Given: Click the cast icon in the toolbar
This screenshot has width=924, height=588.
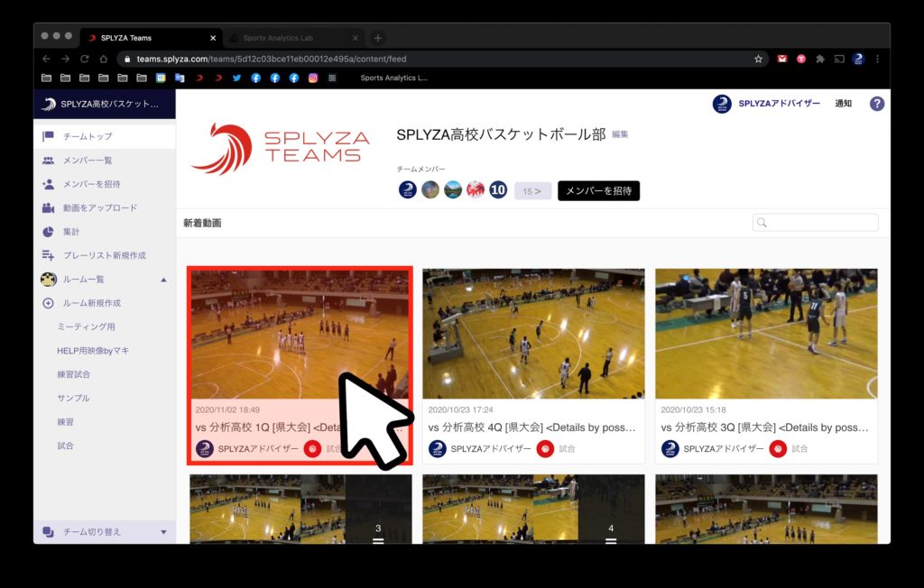Looking at the screenshot, I should 839,59.
